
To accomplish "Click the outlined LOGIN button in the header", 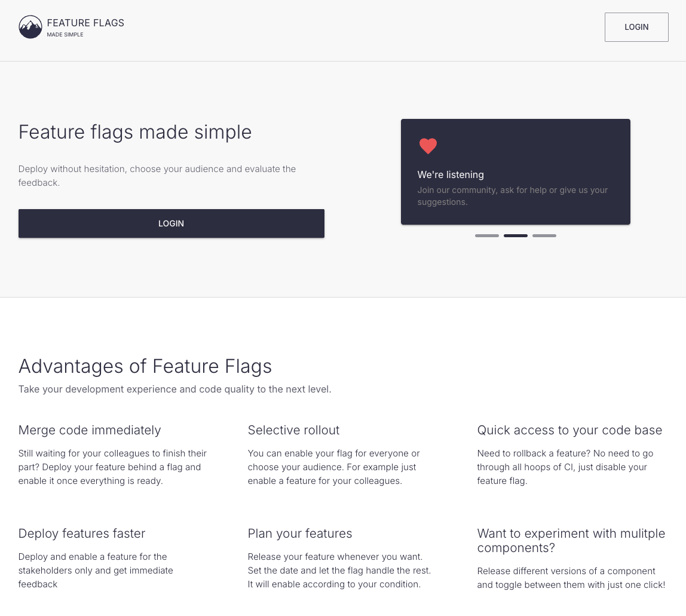I will (636, 27).
